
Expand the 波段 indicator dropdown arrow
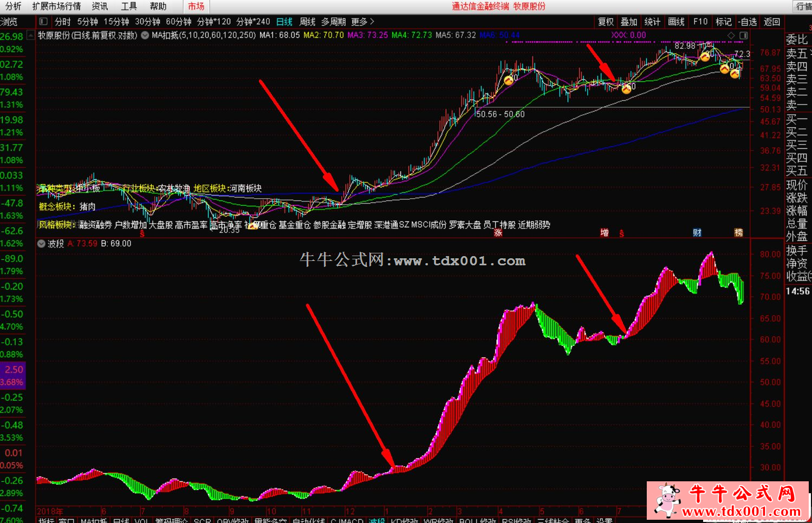pyautogui.click(x=41, y=244)
